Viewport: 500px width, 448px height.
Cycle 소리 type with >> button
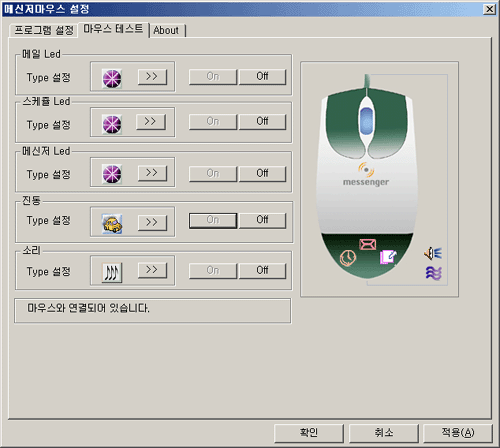pyautogui.click(x=152, y=270)
